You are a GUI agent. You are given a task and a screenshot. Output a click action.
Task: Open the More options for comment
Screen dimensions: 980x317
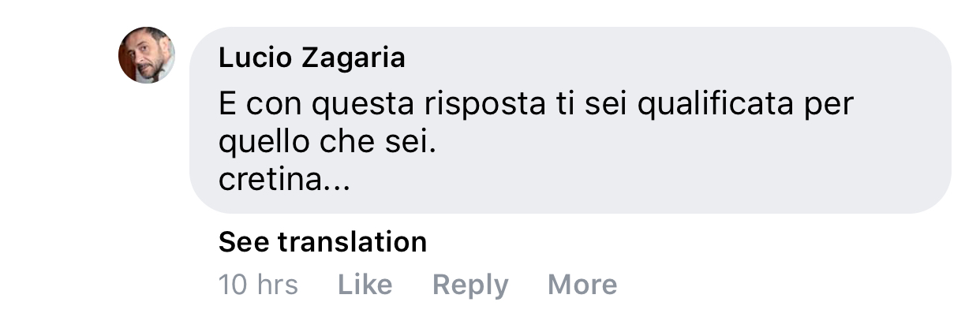[582, 285]
